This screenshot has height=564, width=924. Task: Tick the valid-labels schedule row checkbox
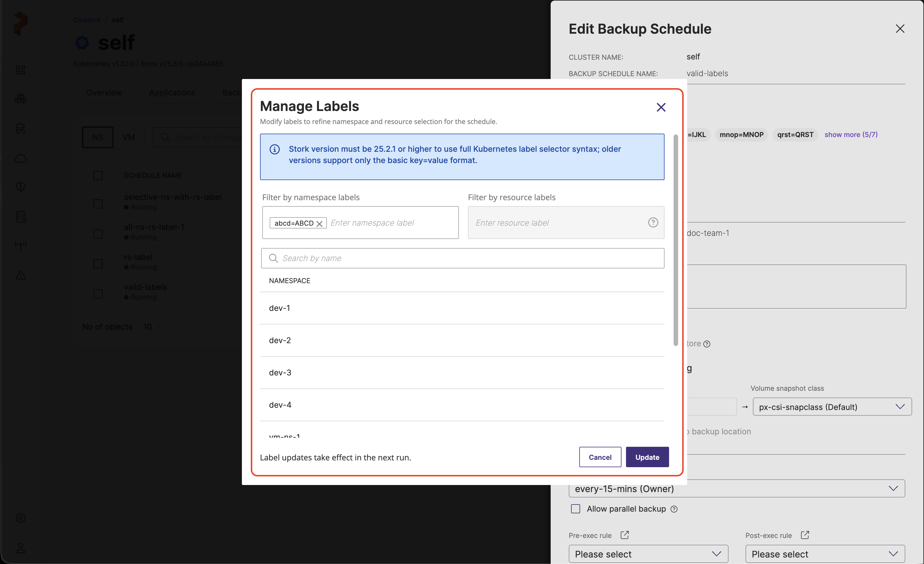coord(98,294)
